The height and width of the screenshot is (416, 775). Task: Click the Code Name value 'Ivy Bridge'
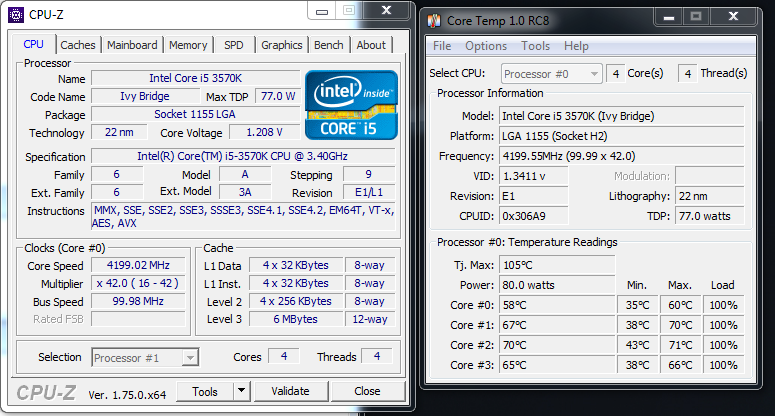point(145,96)
